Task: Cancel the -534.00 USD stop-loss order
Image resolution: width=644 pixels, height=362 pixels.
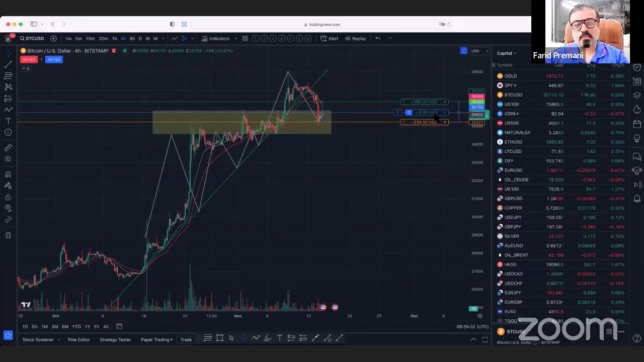Action: [x=445, y=122]
